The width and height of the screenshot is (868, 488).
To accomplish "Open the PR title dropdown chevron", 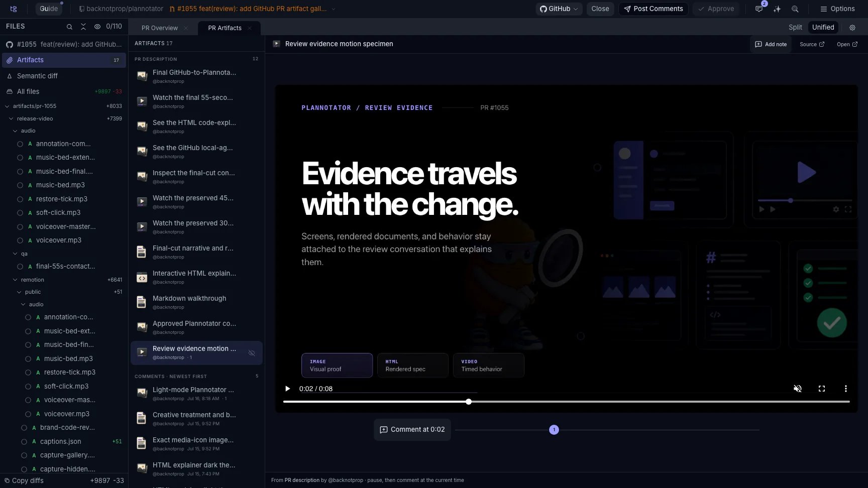I will (x=334, y=9).
